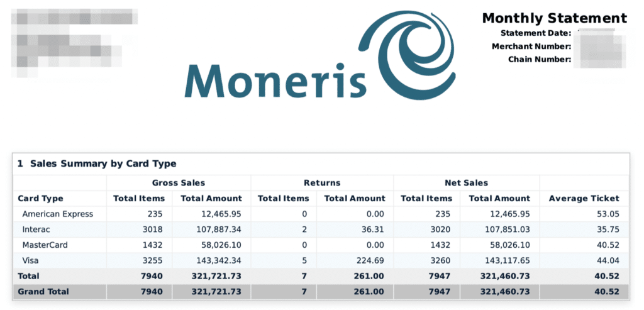Select the "Interac" row label
This screenshot has height=310, width=644.
pos(36,230)
